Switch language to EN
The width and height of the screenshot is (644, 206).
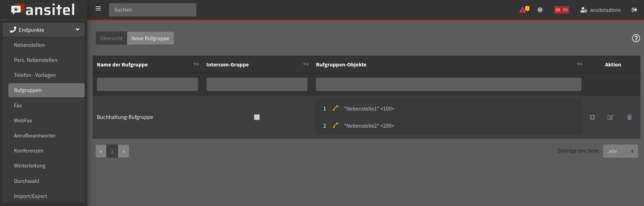click(565, 10)
